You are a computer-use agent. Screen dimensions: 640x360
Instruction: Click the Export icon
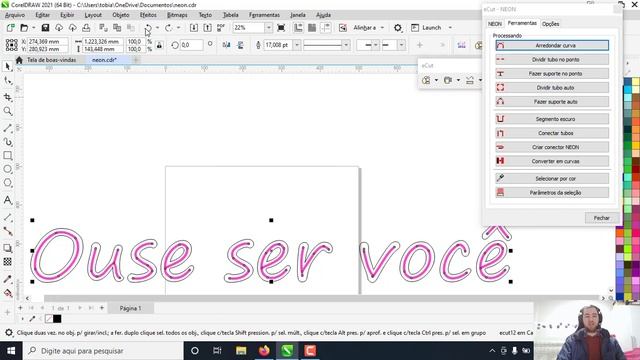click(207, 28)
